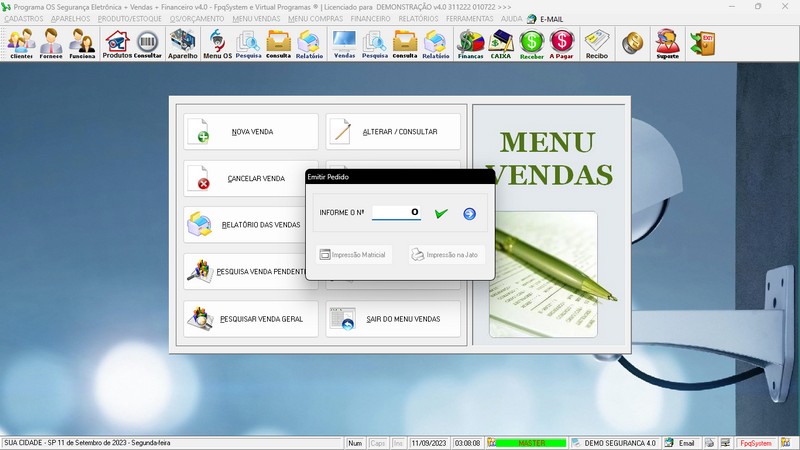Click the PESQUISA VENDA PENDENTE button
The width and height of the screenshot is (800, 450).
245,272
